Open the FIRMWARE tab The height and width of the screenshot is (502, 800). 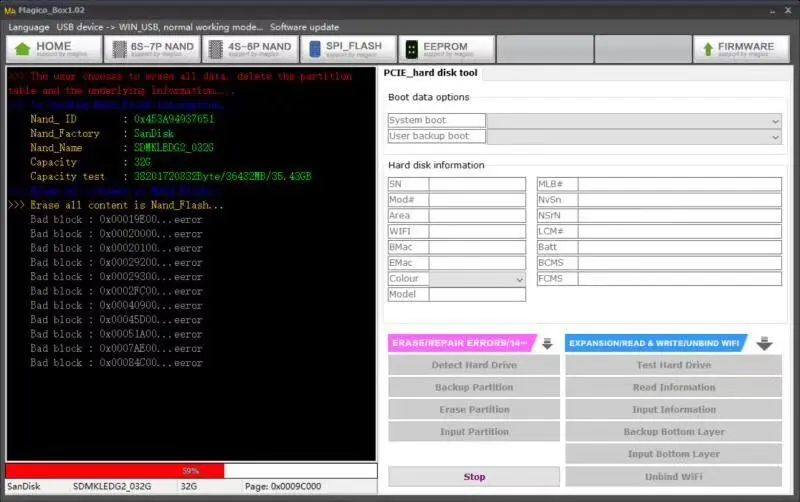coord(741,49)
